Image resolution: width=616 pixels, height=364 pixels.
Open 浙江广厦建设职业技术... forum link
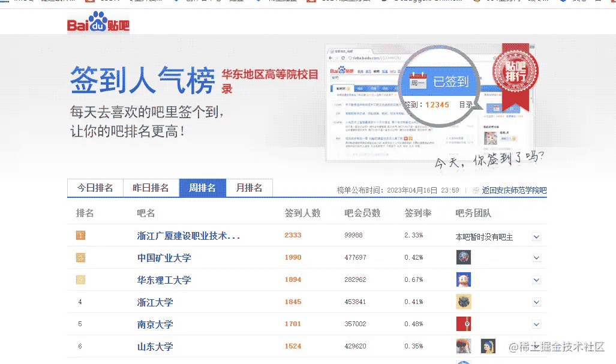coord(188,236)
